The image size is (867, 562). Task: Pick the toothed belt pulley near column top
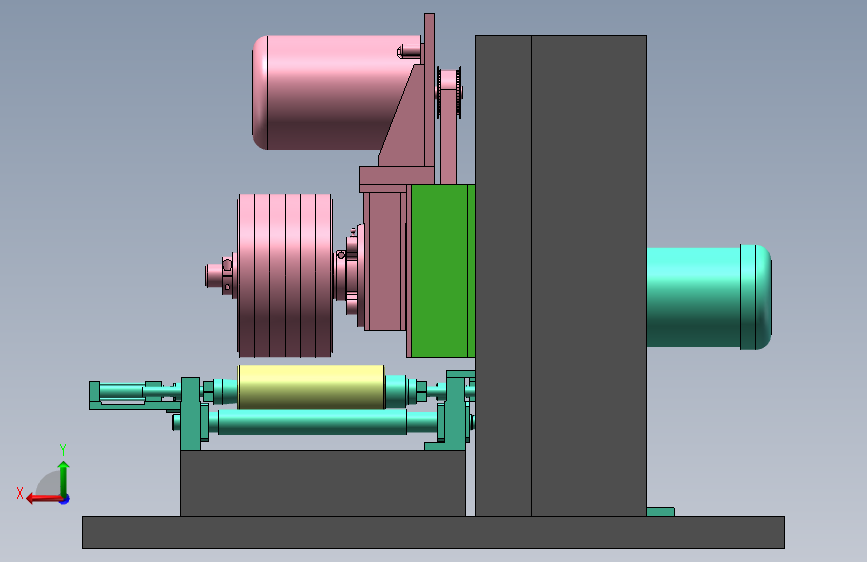point(449,92)
